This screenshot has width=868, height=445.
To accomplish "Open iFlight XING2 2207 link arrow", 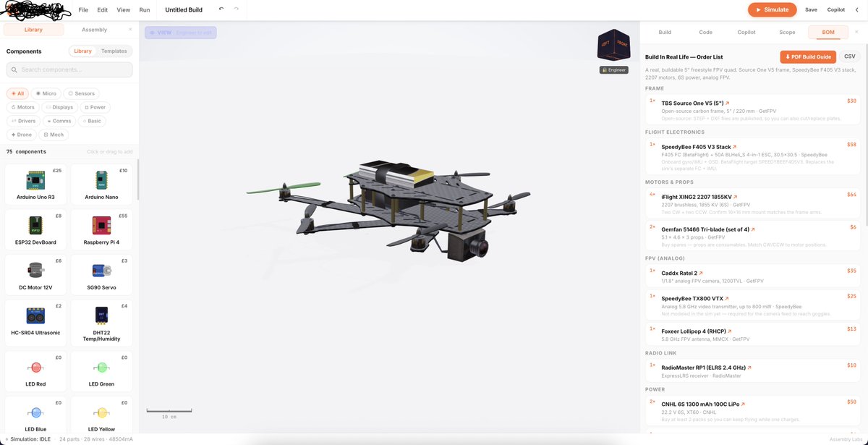I will (x=737, y=197).
